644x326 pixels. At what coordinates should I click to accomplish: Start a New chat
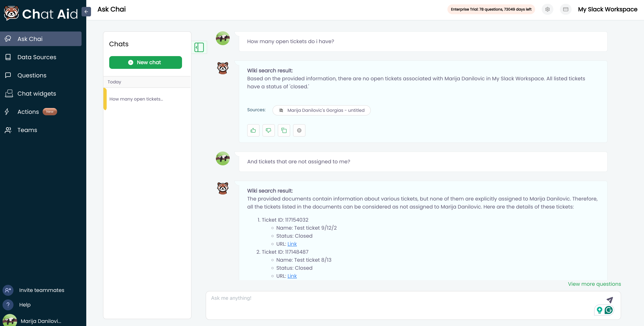[x=145, y=62]
